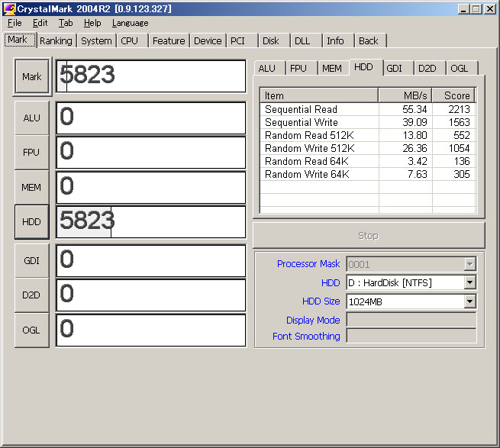This screenshot has width=500, height=448.
Task: Select the Random Write 512K row
Action: (368, 148)
